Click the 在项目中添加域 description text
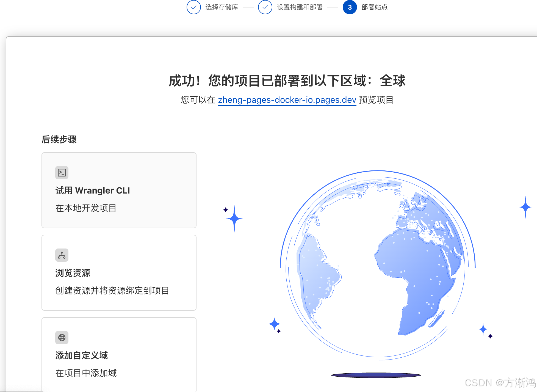Image resolution: width=537 pixels, height=392 pixels. click(x=86, y=373)
